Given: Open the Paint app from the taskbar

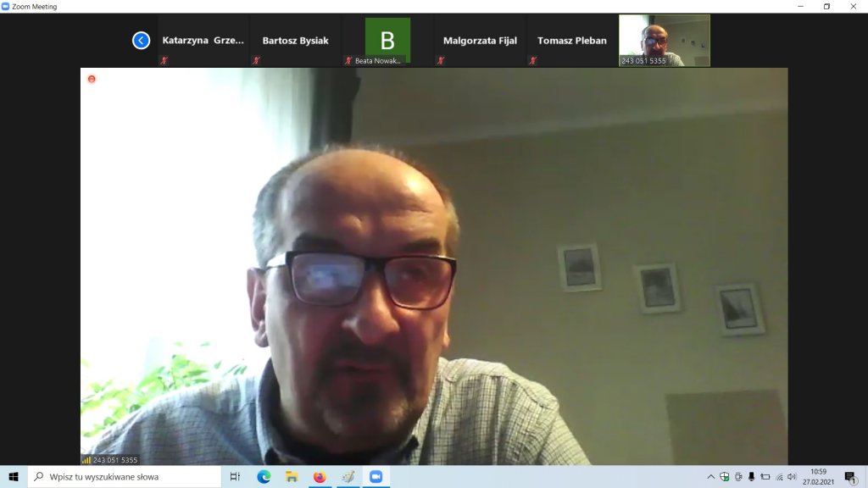Looking at the screenshot, I should [348, 476].
